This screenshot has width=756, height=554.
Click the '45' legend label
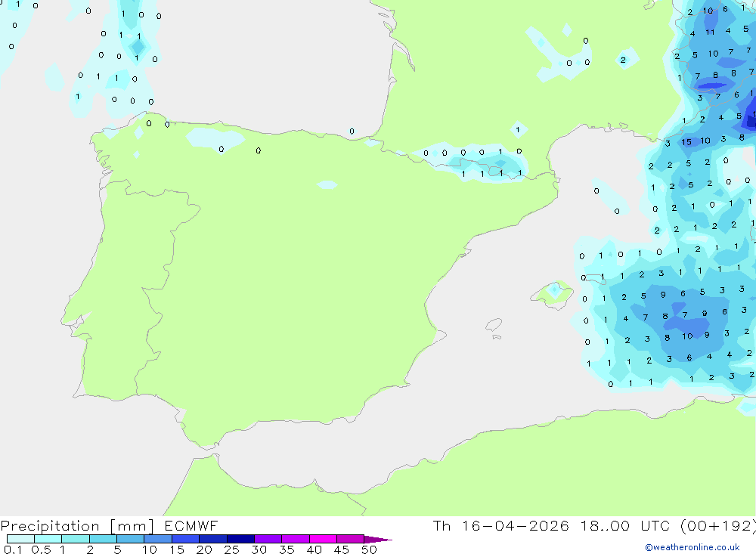coord(342,549)
